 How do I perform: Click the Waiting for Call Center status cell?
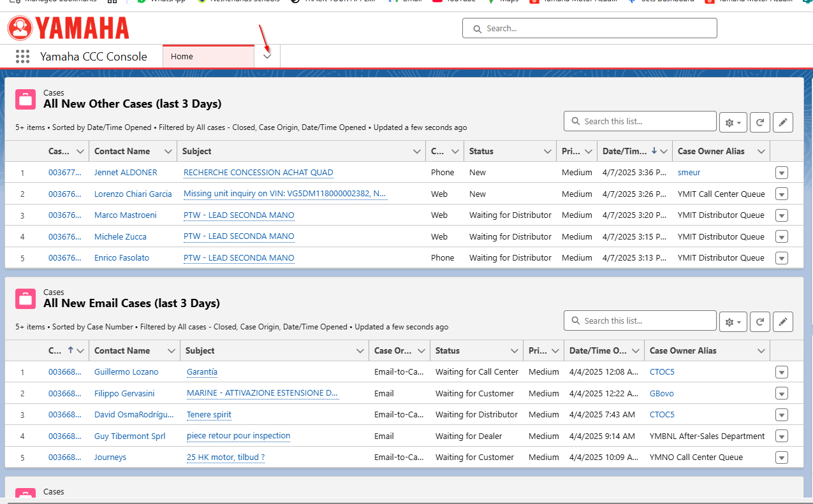477,371
